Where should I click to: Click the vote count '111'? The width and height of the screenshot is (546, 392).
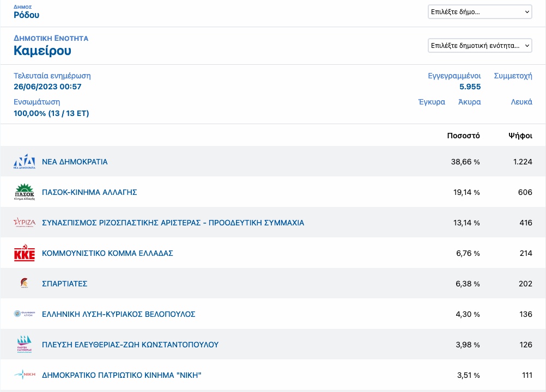pos(527,375)
